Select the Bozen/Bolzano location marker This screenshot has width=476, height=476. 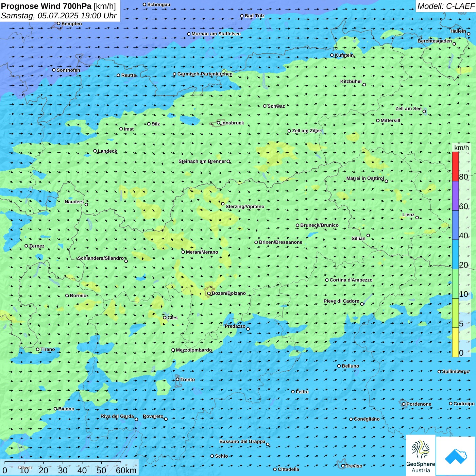coord(209,293)
